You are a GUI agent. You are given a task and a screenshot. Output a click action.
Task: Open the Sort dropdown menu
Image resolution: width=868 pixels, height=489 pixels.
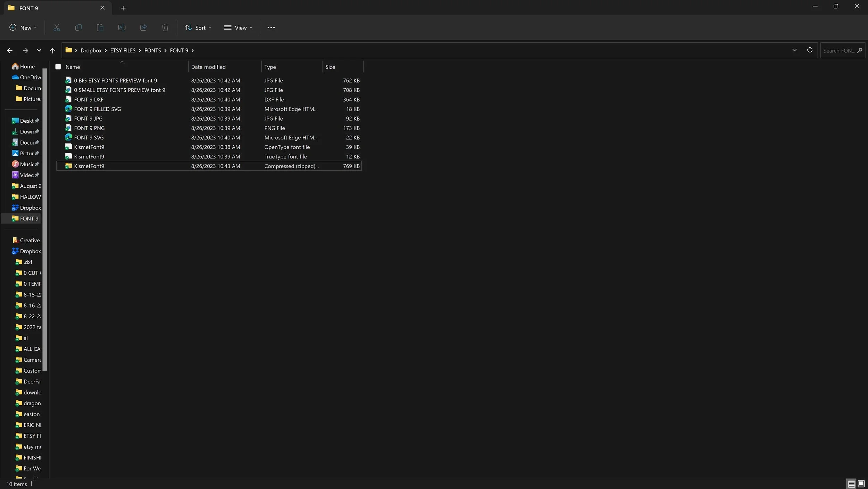pyautogui.click(x=198, y=27)
